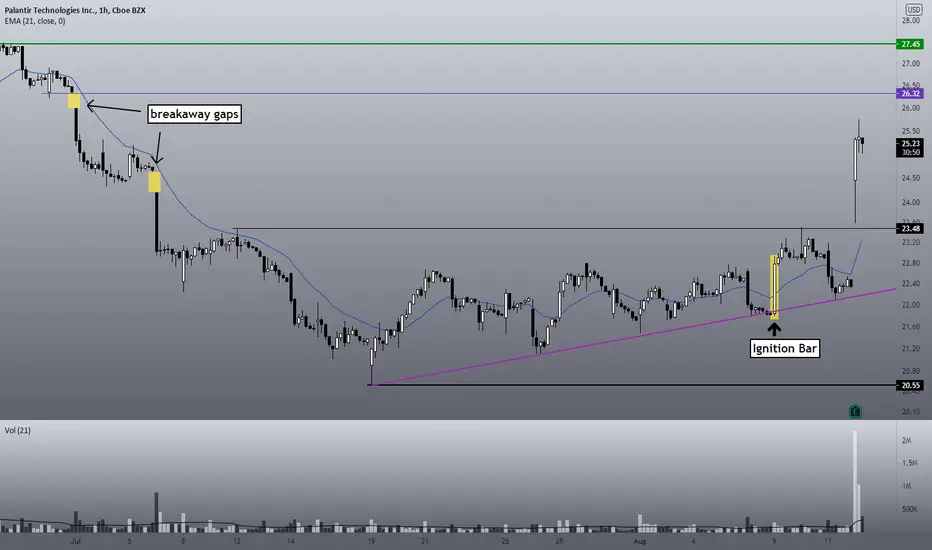
Task: Click the 22.80 price axis label
Action: point(911,263)
